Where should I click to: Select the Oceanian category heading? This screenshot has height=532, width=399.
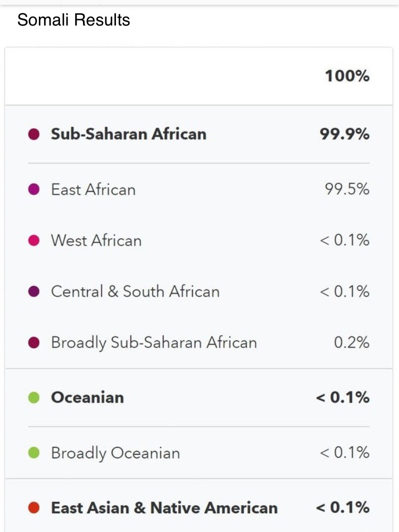click(x=88, y=397)
